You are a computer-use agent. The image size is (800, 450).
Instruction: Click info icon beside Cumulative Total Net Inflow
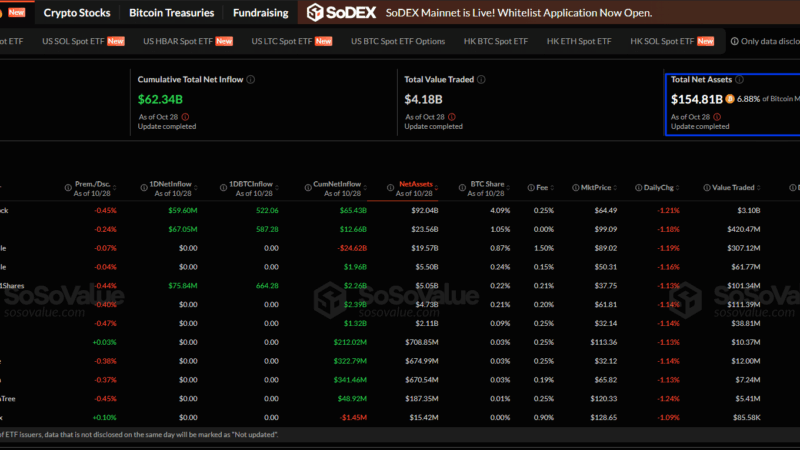coord(251,80)
